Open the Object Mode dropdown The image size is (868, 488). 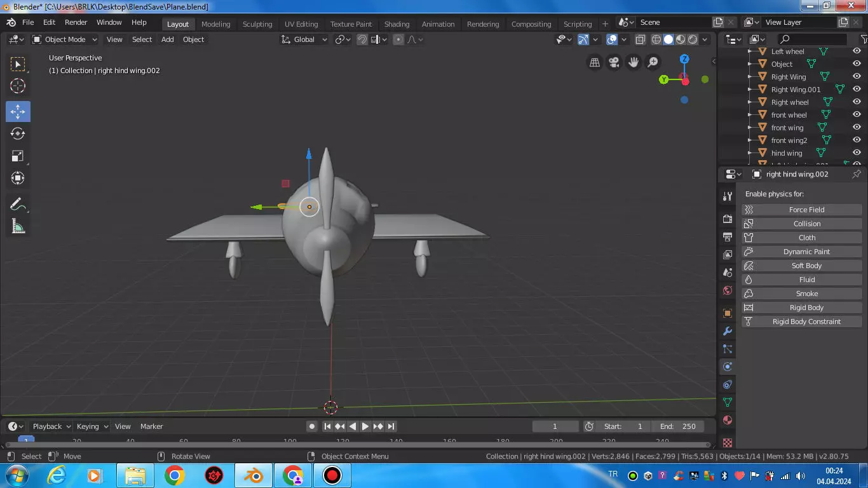click(65, 39)
